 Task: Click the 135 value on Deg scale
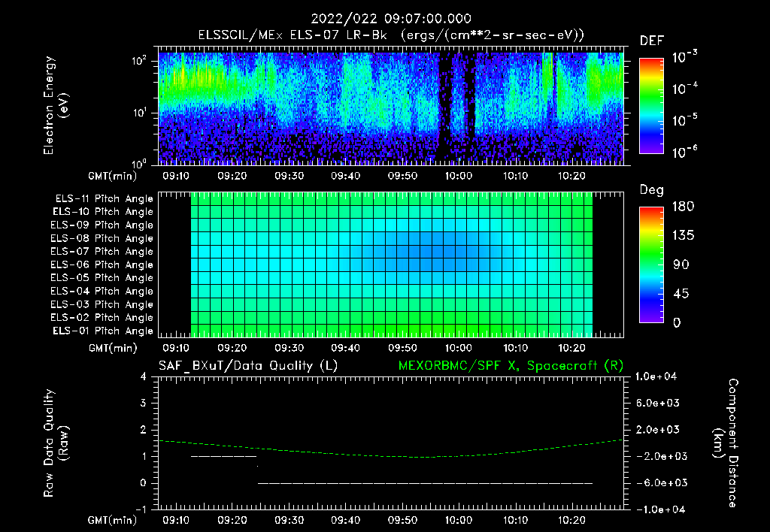[x=683, y=236]
